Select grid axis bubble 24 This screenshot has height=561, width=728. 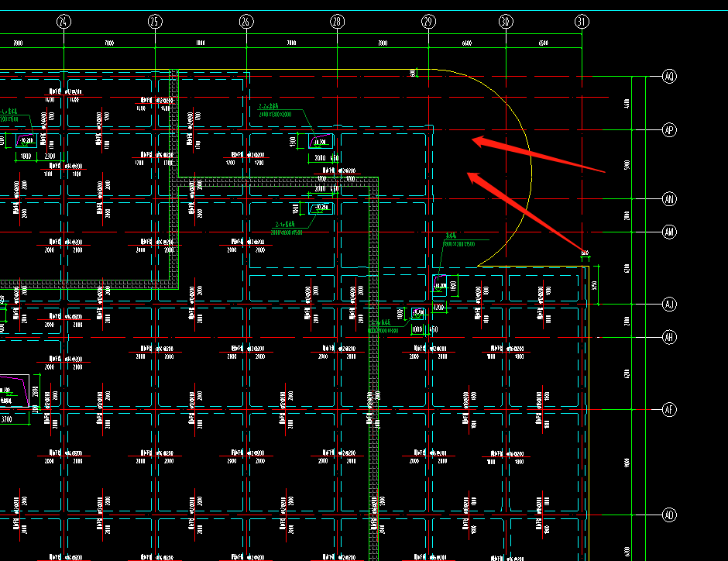[x=64, y=22]
